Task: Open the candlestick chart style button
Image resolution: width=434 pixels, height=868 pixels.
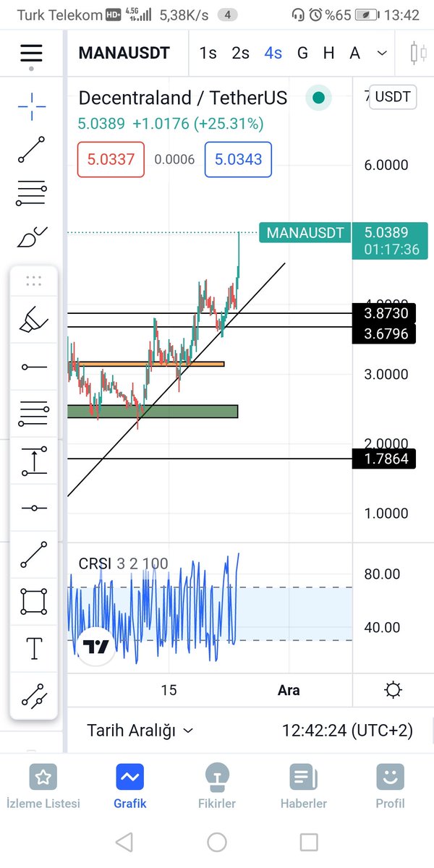Action: (418, 53)
